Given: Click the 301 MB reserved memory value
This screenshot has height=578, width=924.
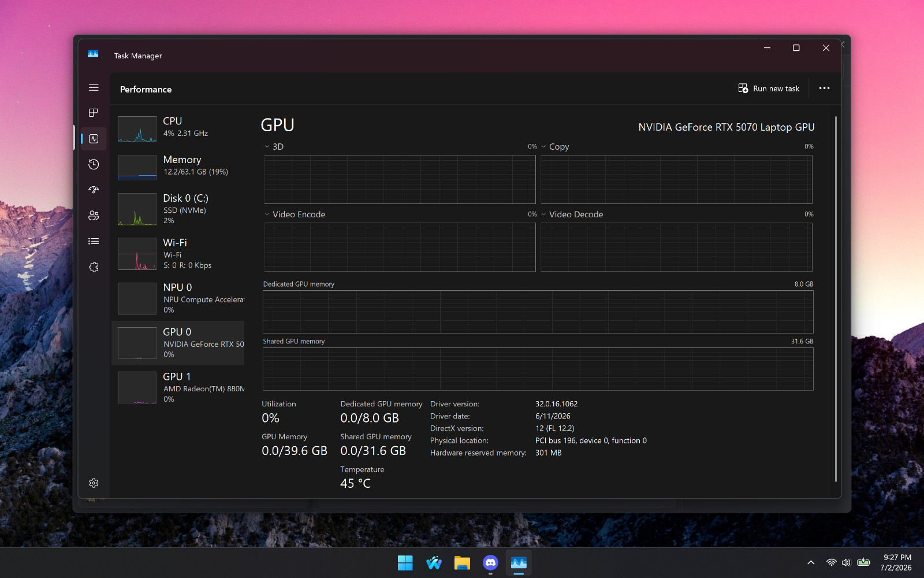Looking at the screenshot, I should coord(548,453).
